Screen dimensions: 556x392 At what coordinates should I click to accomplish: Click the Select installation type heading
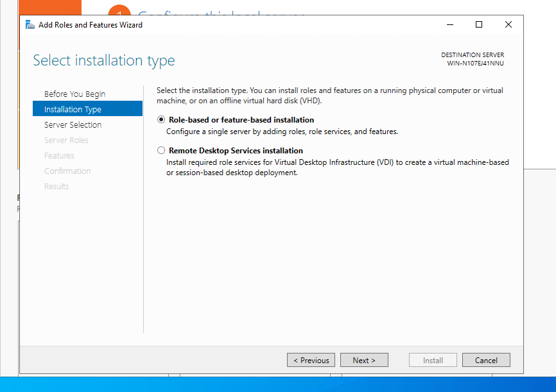104,61
